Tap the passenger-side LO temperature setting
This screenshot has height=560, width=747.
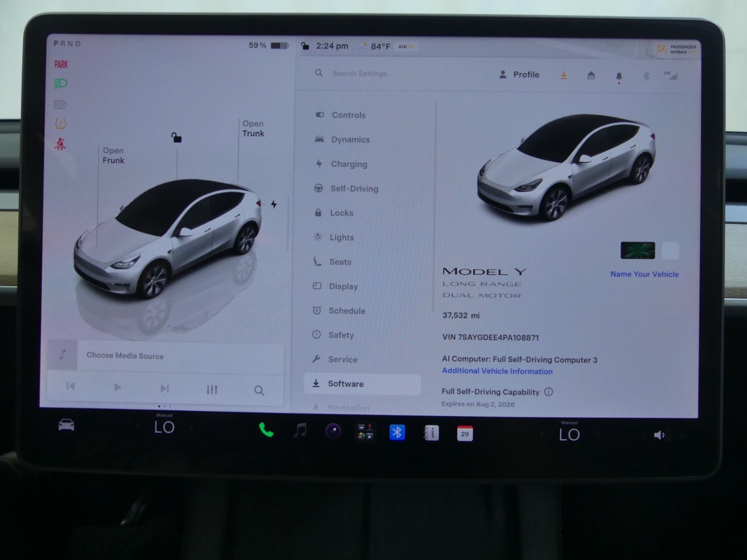(x=570, y=435)
